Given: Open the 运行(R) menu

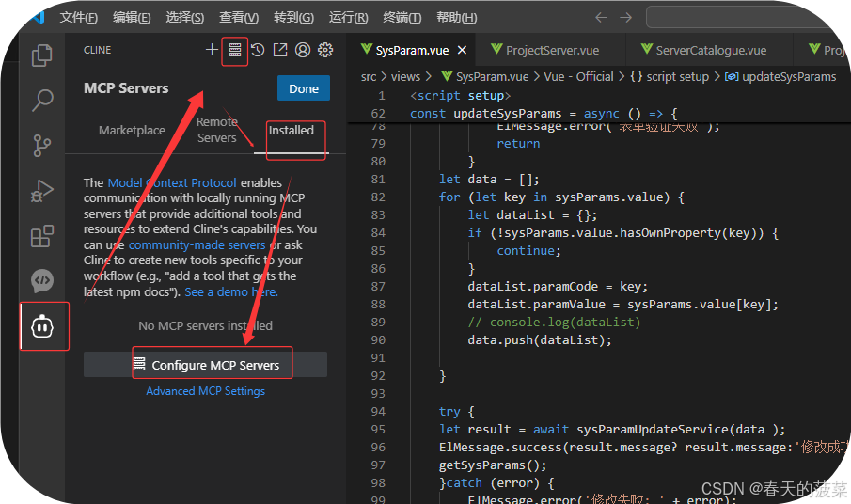Looking at the screenshot, I should (349, 17).
